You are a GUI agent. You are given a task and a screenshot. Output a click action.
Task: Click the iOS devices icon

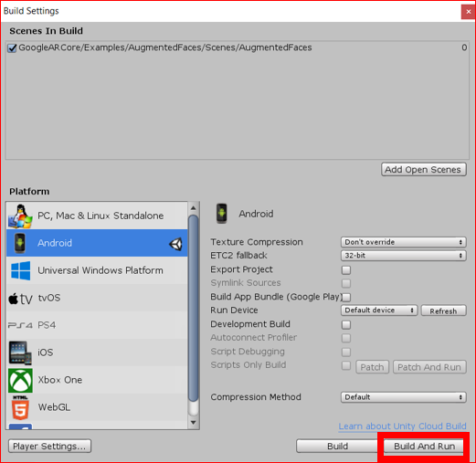tap(20, 353)
